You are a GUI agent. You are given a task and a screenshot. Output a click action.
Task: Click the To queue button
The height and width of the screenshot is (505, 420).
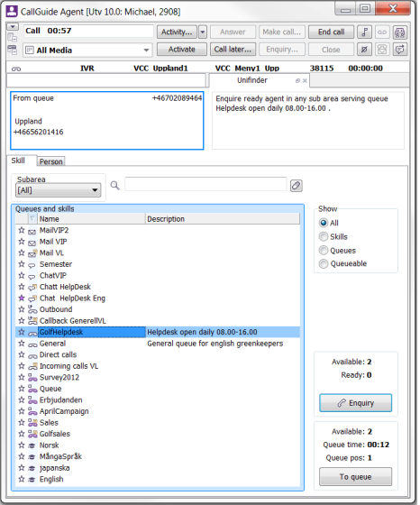tap(355, 477)
